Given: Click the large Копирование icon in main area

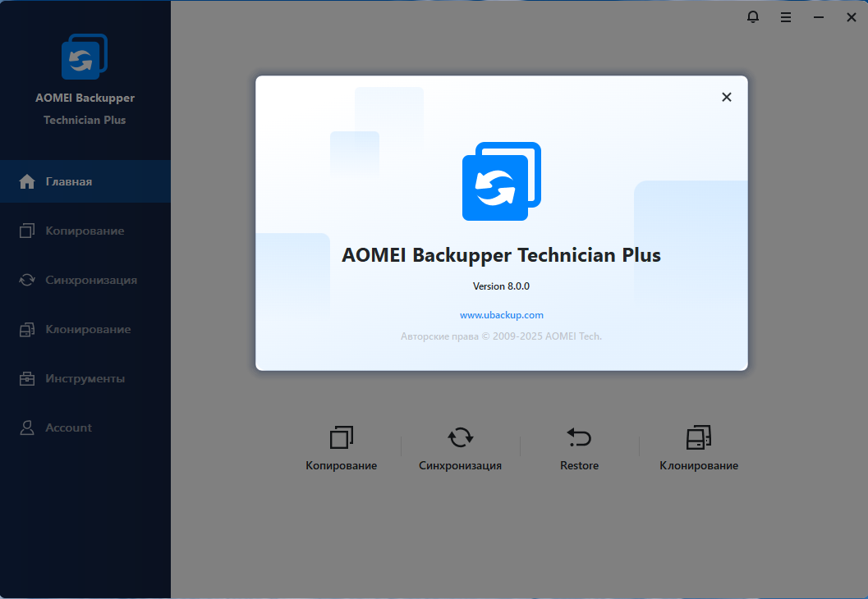Looking at the screenshot, I should pos(342,437).
